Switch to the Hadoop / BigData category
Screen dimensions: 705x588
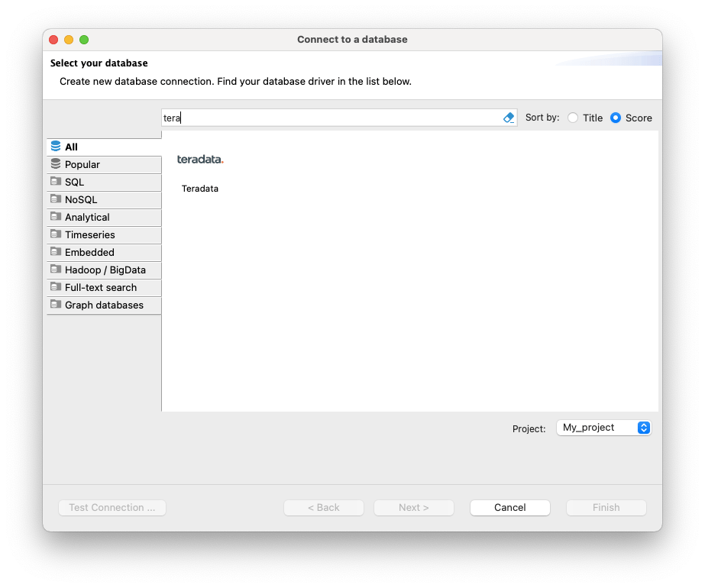[x=56, y=270]
